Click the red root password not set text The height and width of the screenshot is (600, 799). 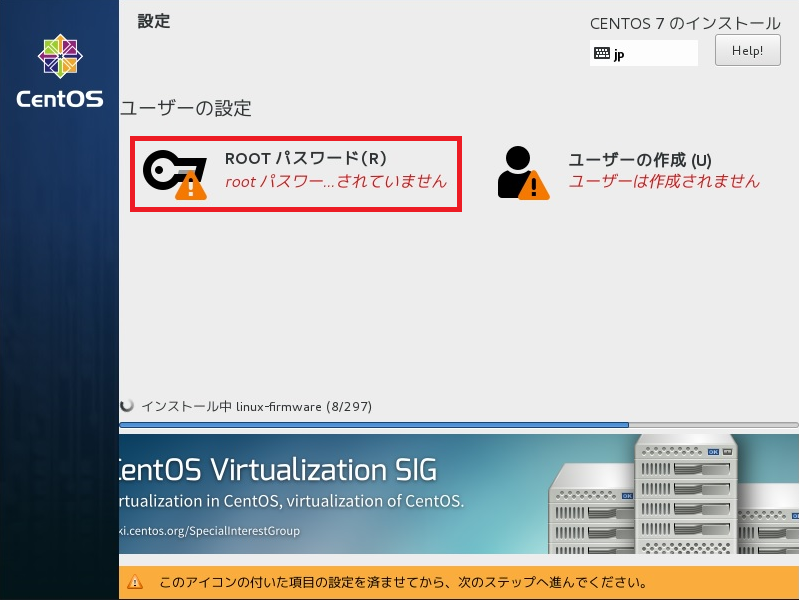click(x=336, y=181)
